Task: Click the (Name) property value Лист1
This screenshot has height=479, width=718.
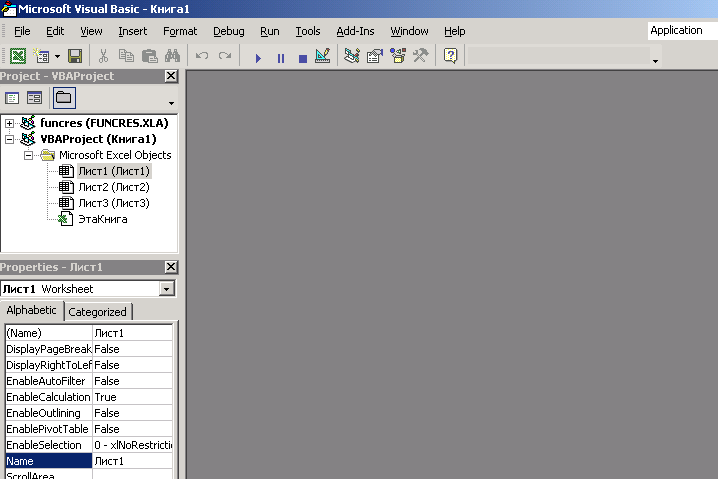Action: coord(132,333)
